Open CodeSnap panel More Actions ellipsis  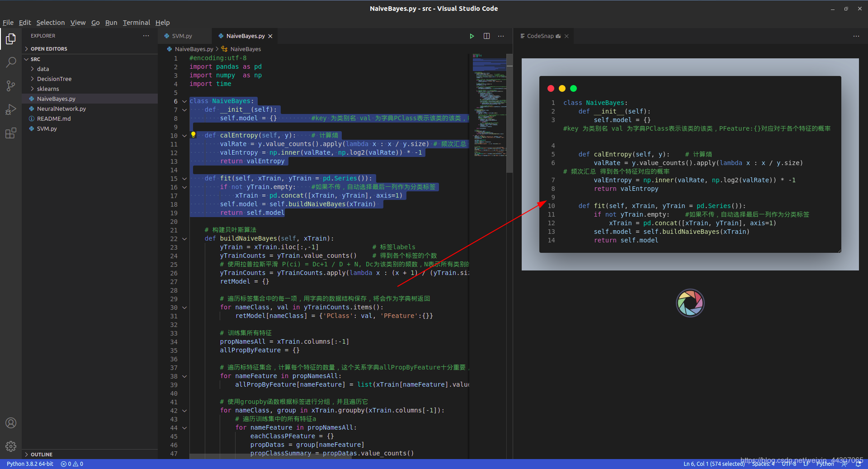[856, 36]
